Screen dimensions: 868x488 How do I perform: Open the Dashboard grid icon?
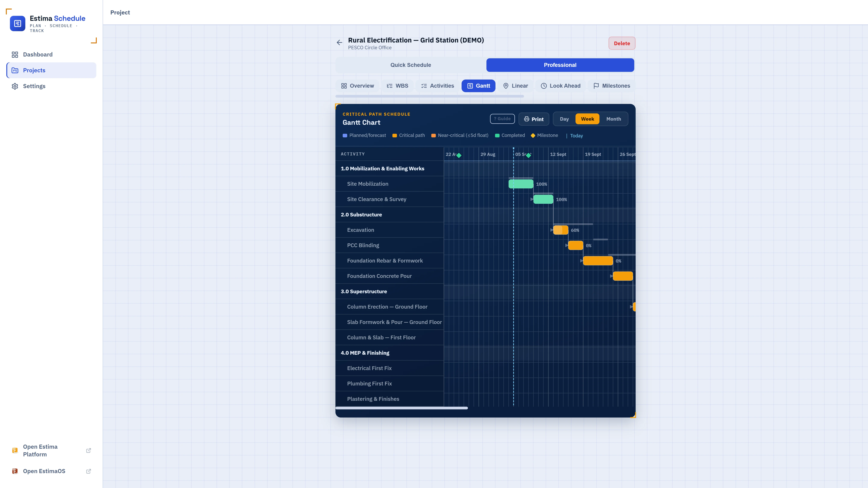(15, 55)
